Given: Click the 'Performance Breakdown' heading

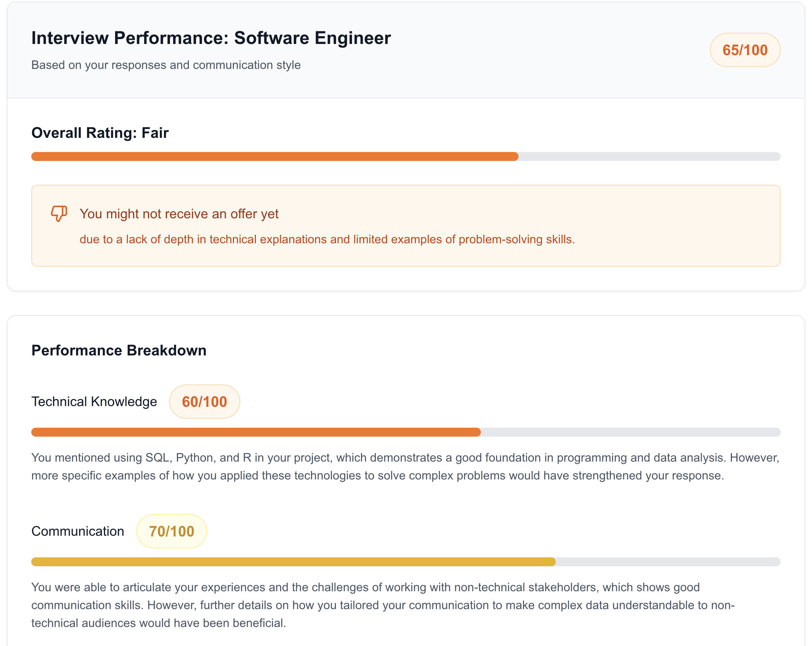Looking at the screenshot, I should pyautogui.click(x=119, y=350).
